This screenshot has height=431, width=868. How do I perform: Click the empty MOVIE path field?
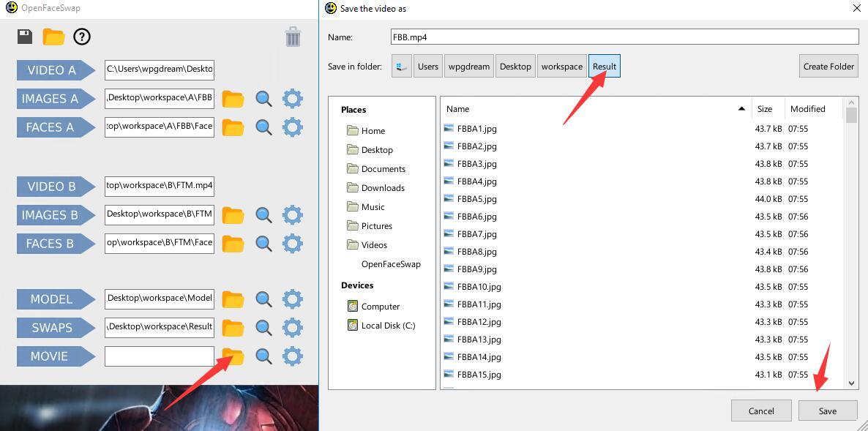coord(160,356)
